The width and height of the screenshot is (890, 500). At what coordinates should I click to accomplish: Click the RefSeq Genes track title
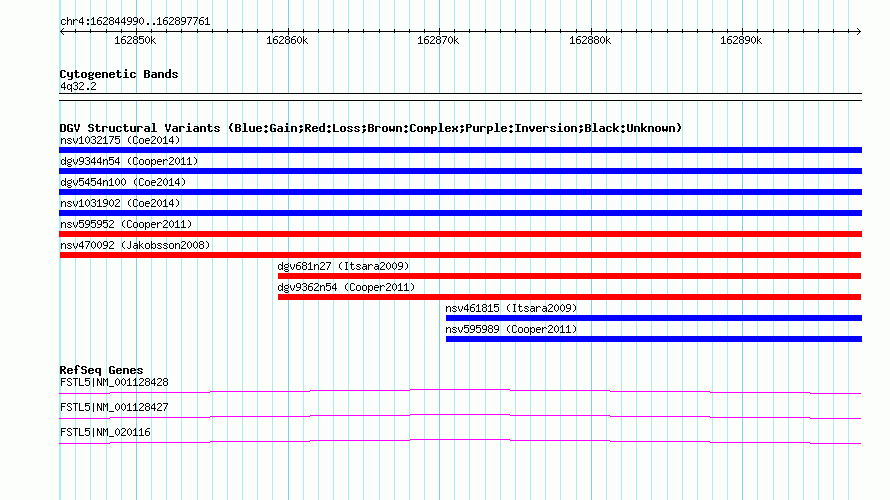click(x=102, y=370)
